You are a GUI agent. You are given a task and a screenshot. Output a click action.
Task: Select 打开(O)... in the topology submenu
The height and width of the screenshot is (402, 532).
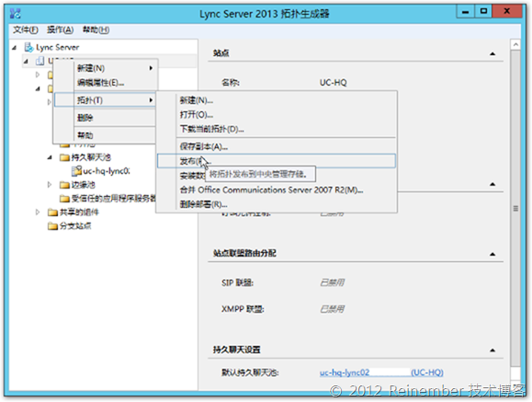pos(277,114)
